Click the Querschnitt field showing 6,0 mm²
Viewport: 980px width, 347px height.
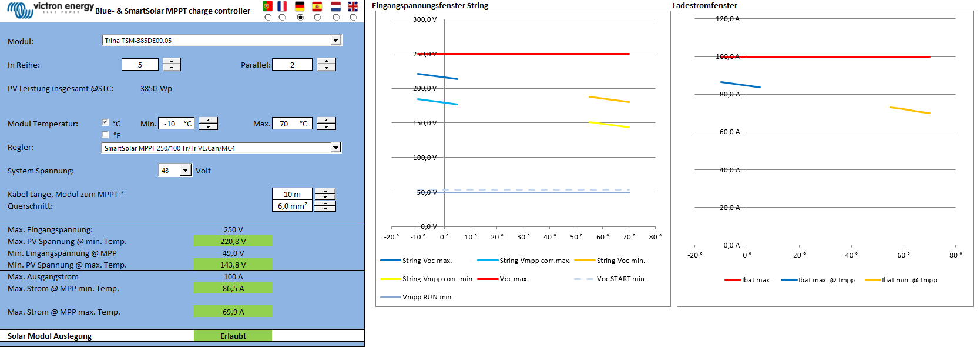292,206
